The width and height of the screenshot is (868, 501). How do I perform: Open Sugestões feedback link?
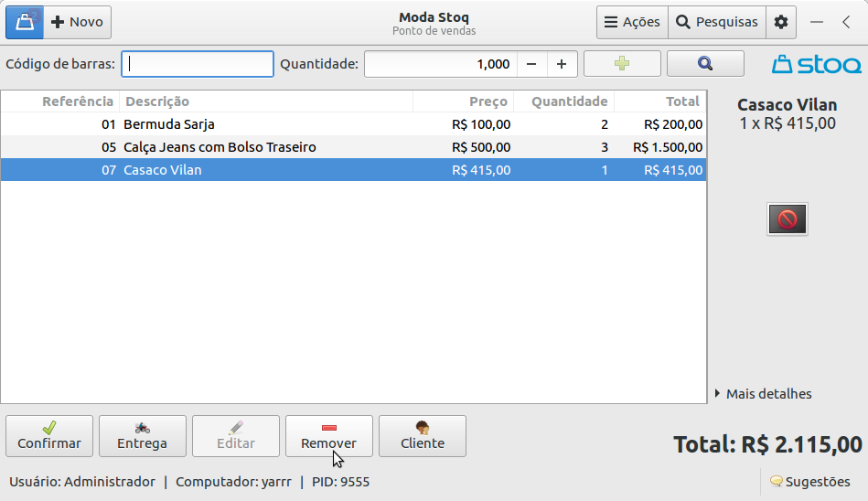point(810,482)
